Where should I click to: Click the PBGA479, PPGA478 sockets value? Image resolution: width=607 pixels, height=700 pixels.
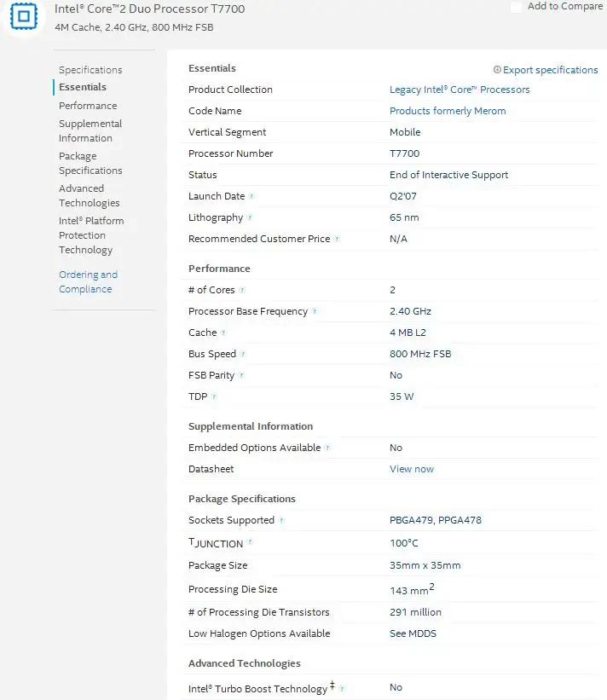click(436, 520)
